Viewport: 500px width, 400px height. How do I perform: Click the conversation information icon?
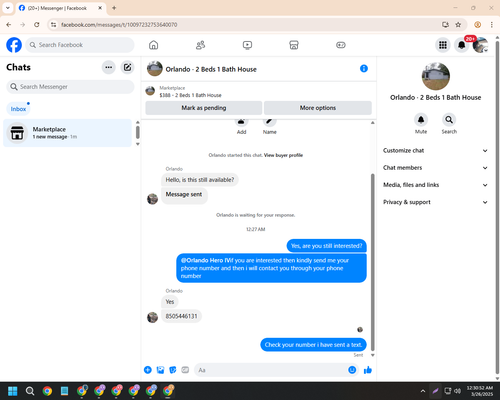click(364, 69)
